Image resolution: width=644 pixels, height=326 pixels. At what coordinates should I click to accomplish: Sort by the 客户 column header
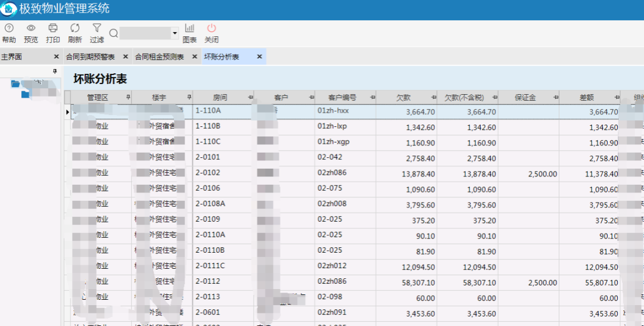coord(281,97)
